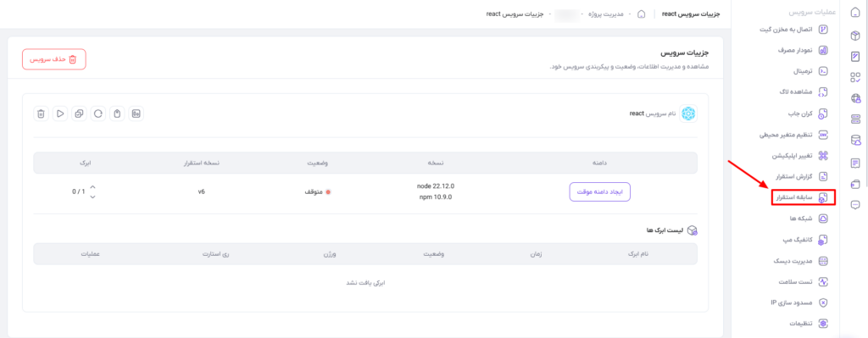
Task: Click the database icon in right rail
Action: pos(855,141)
